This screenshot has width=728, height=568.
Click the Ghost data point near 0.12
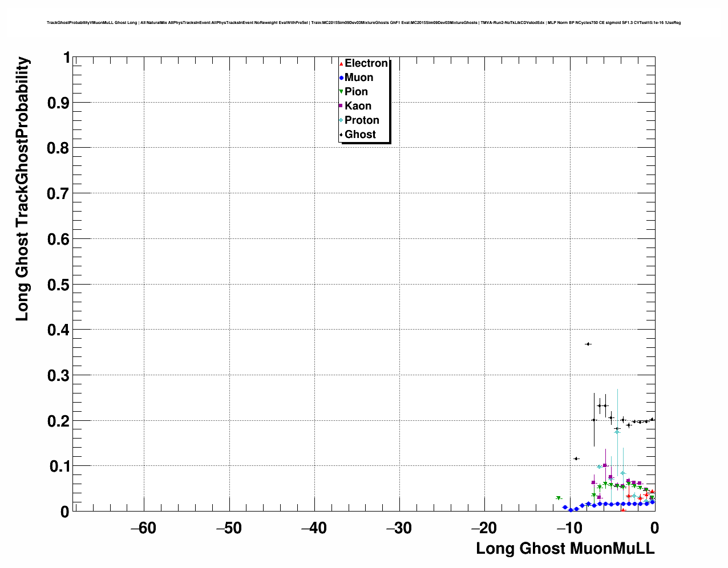(576, 459)
